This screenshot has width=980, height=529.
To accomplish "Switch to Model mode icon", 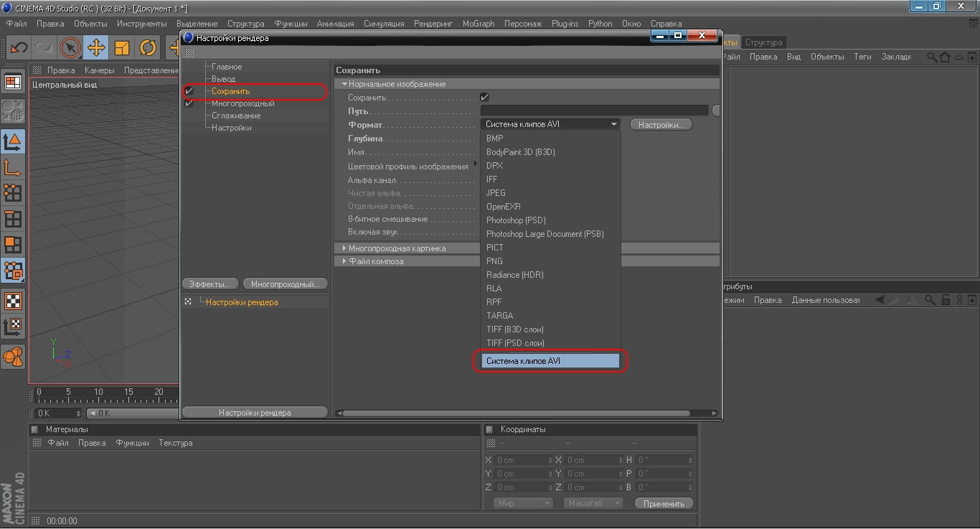I will 13,141.
